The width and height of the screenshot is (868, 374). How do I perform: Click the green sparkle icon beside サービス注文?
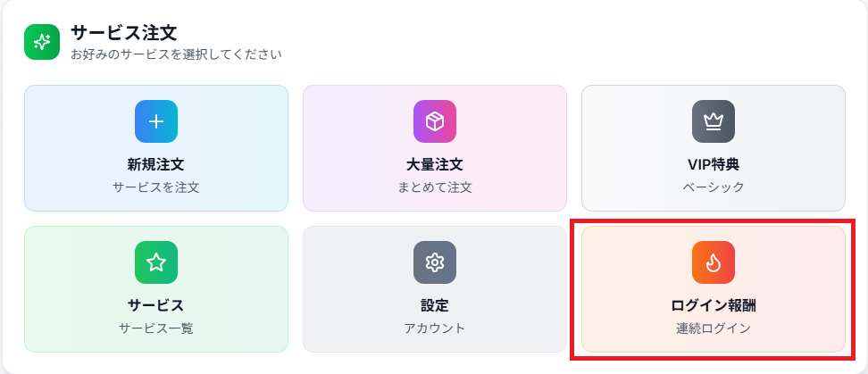tap(41, 42)
